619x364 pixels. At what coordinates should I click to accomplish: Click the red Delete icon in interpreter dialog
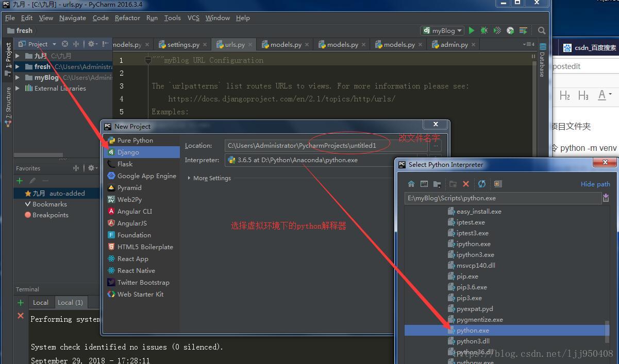[x=466, y=184]
